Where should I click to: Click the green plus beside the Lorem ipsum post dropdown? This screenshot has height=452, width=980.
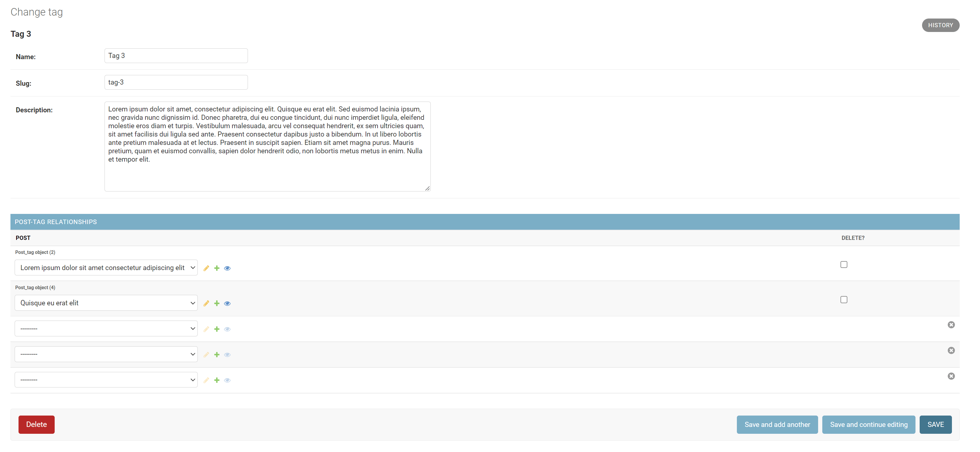[x=217, y=268]
